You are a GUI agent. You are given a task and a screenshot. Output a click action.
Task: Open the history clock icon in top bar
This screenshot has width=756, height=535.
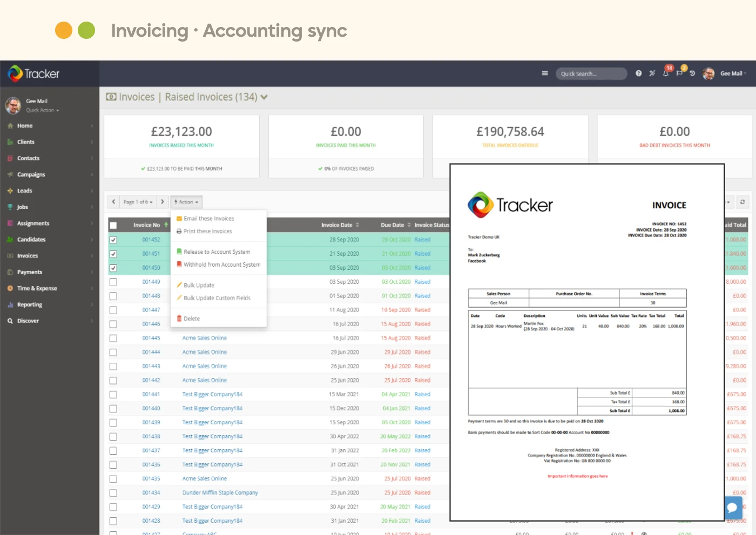(692, 73)
